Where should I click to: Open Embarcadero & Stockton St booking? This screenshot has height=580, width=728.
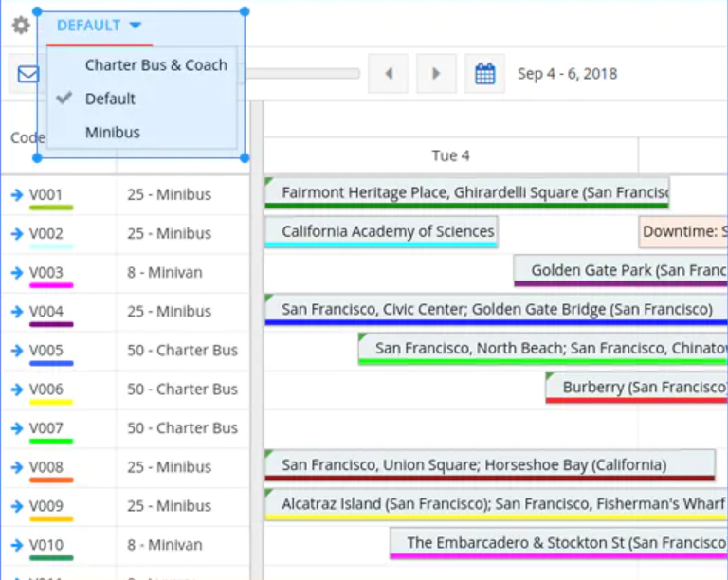click(x=559, y=543)
